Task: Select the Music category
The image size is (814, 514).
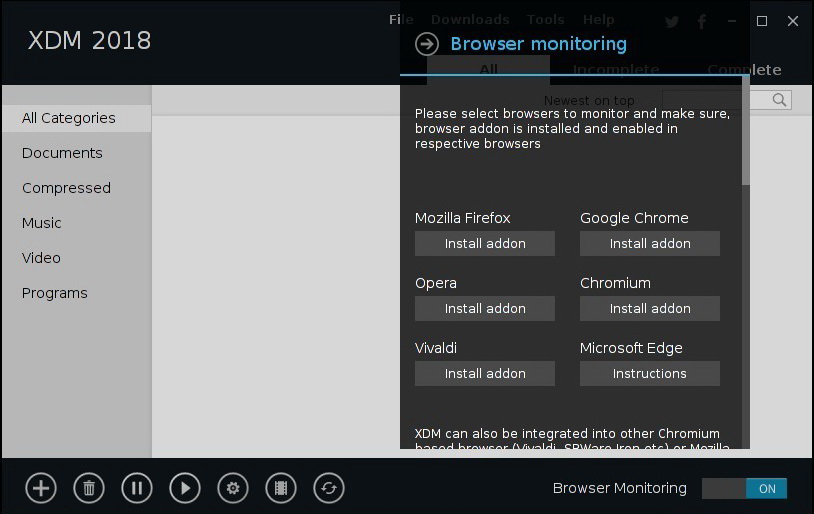Action: 42,223
